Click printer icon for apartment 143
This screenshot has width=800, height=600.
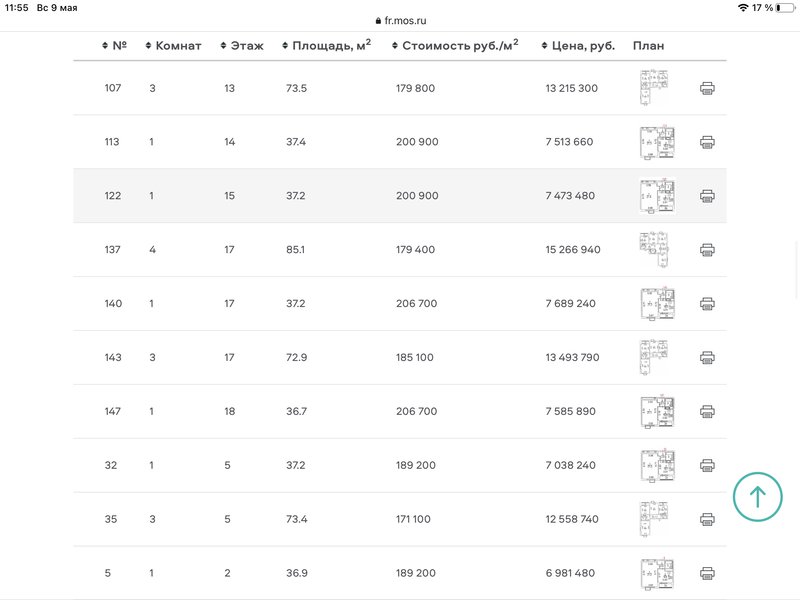707,358
